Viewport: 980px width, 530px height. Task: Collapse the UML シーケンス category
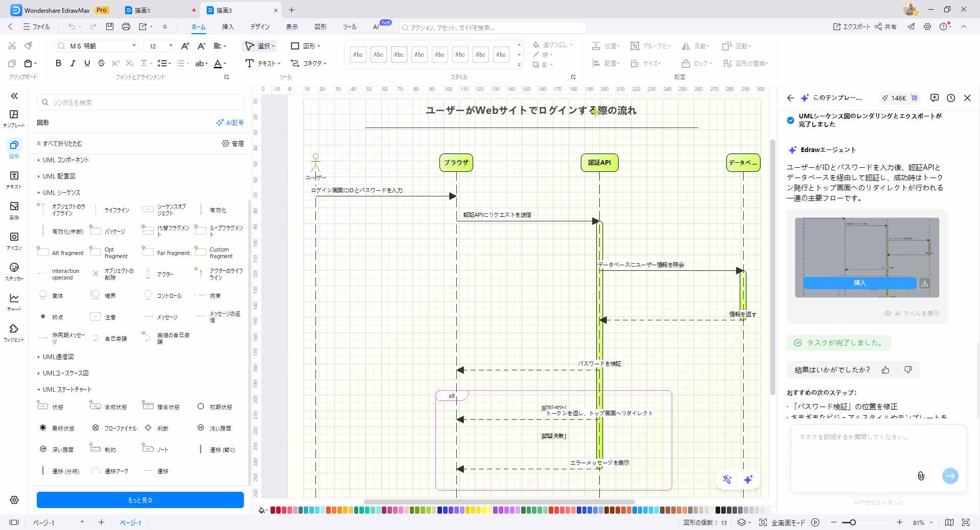click(61, 193)
